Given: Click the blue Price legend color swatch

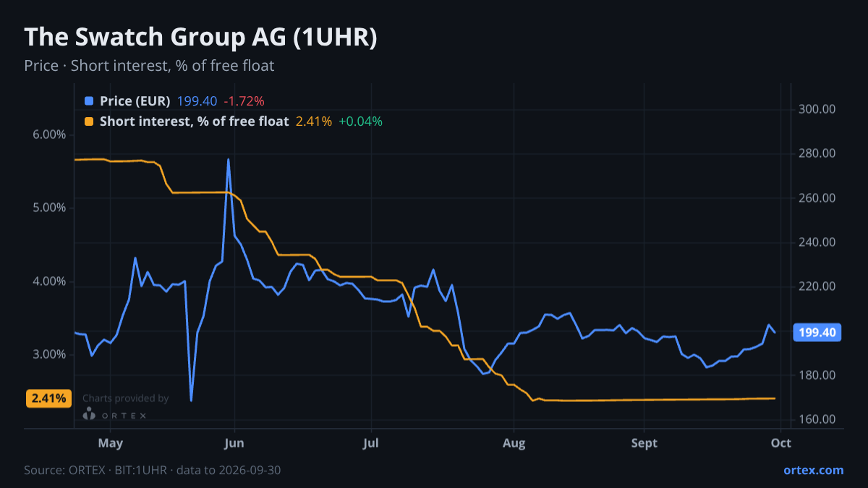Looking at the screenshot, I should tap(89, 101).
